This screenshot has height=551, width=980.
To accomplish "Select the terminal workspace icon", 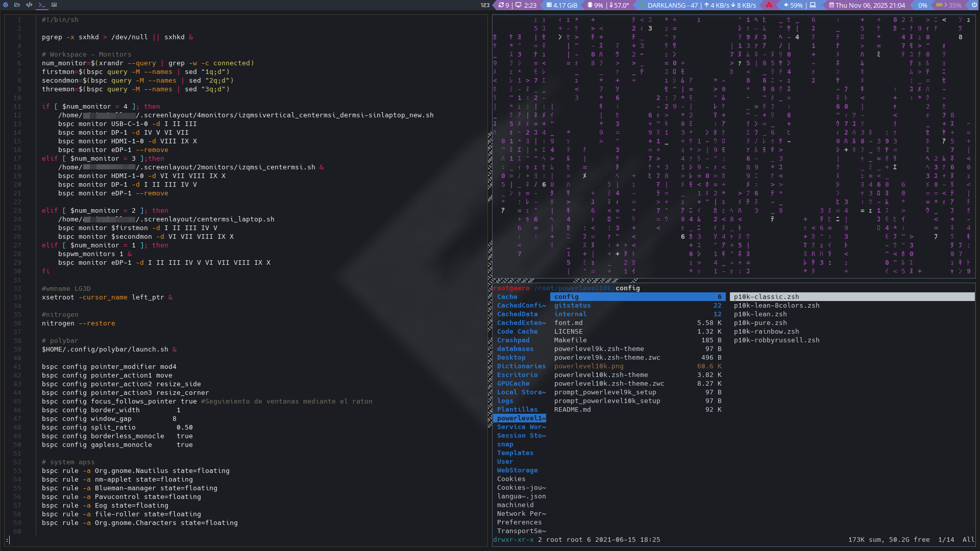I will coord(42,5).
